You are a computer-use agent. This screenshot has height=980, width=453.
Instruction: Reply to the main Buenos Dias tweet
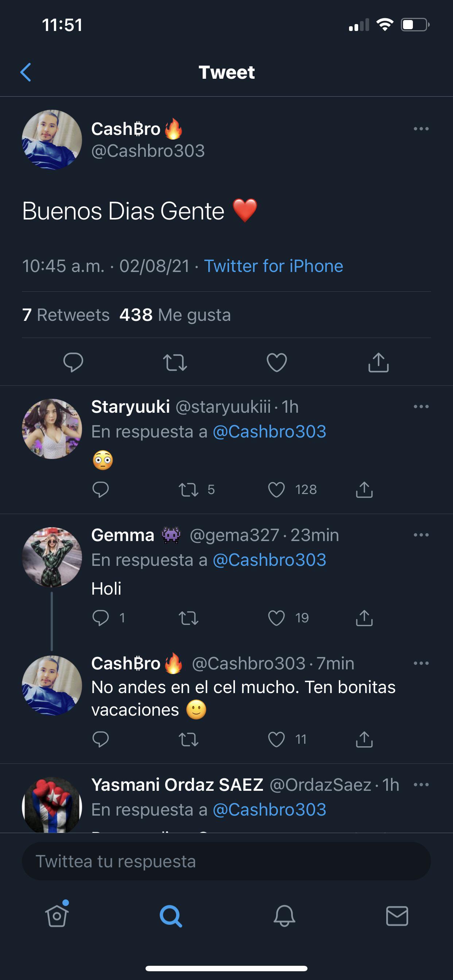(x=73, y=362)
